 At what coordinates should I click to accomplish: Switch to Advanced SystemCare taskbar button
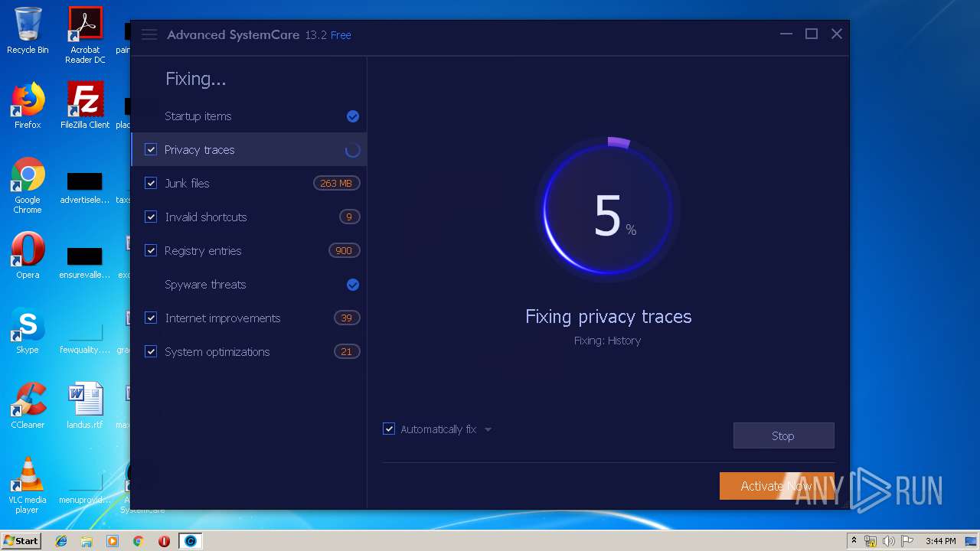(x=191, y=541)
